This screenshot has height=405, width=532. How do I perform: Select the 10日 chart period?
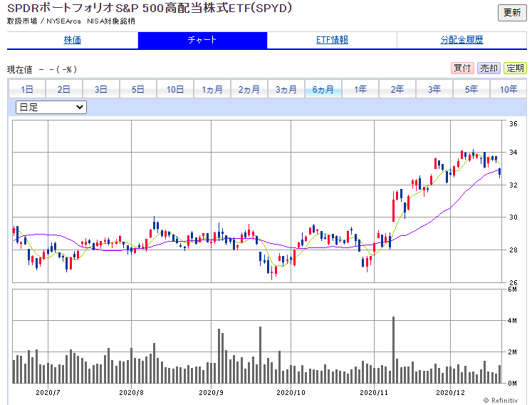175,89
